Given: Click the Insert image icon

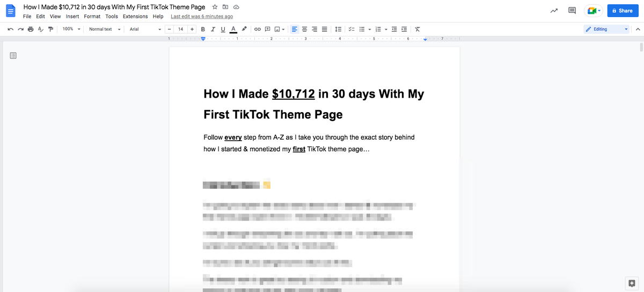Looking at the screenshot, I should pyautogui.click(x=277, y=29).
